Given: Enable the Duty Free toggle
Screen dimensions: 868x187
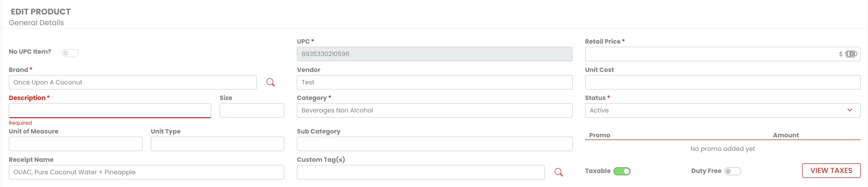Looking at the screenshot, I should pos(733,171).
